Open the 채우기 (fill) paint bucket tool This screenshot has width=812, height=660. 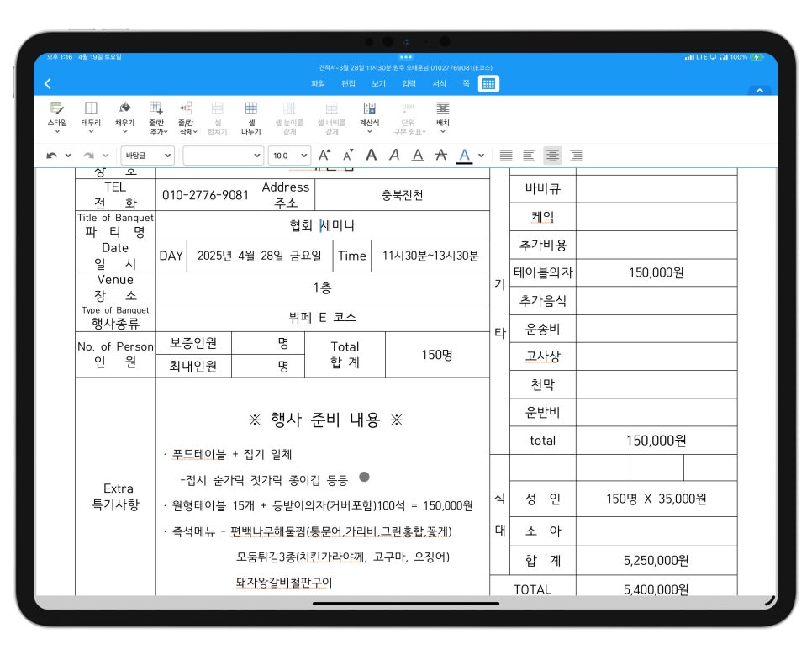coord(124,117)
